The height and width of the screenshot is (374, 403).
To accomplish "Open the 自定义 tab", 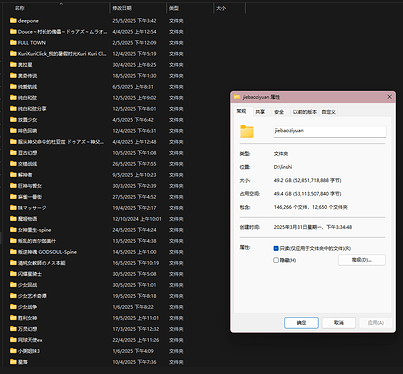I will click(328, 112).
